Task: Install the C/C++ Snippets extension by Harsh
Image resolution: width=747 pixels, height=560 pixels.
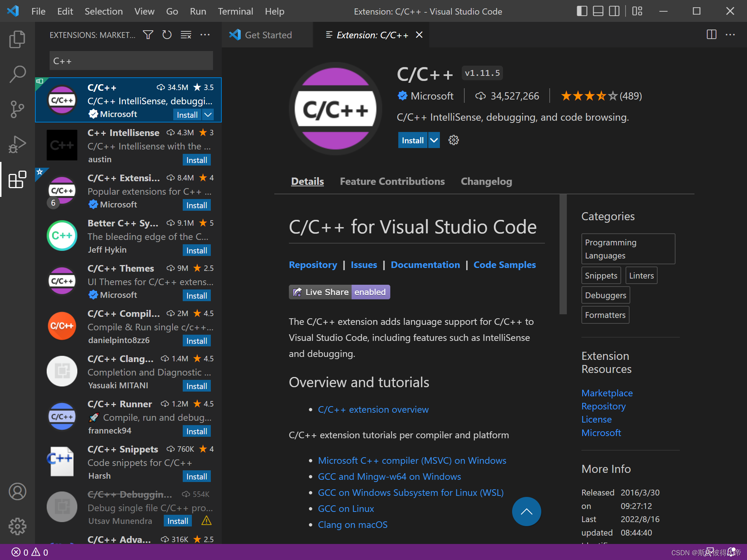Action: click(x=197, y=477)
